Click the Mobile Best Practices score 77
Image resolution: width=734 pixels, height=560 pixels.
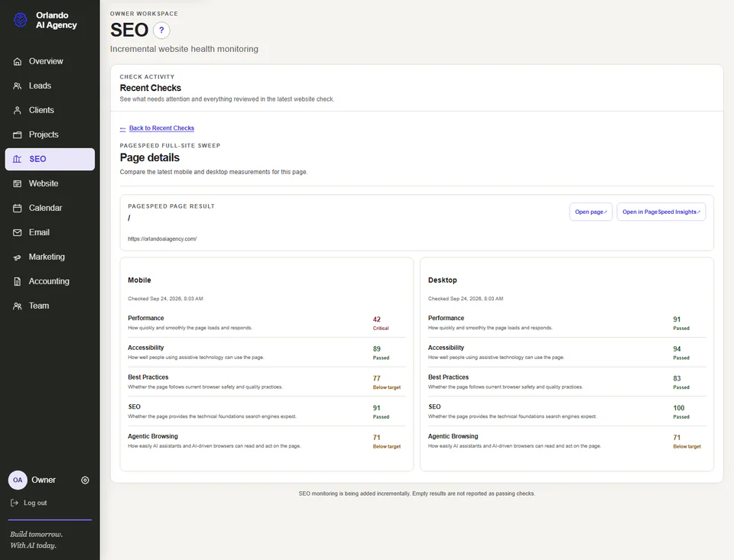tap(377, 378)
